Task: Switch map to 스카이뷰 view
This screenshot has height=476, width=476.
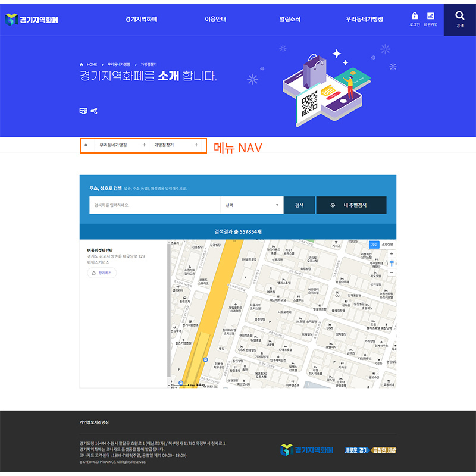Action: click(x=387, y=245)
